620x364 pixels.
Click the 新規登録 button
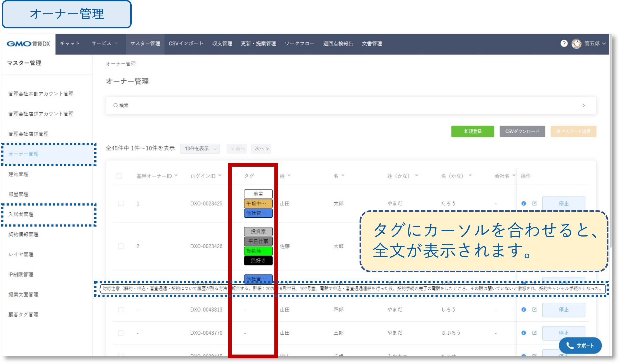tap(472, 131)
